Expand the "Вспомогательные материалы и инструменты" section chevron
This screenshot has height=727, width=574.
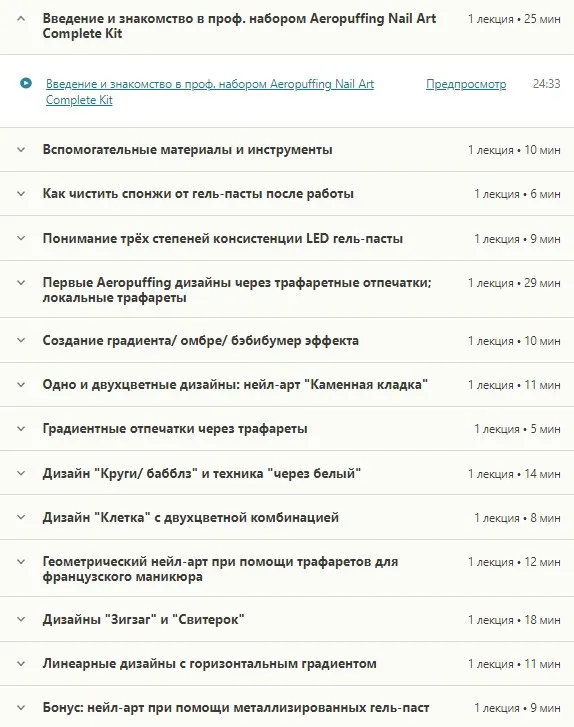[21, 150]
